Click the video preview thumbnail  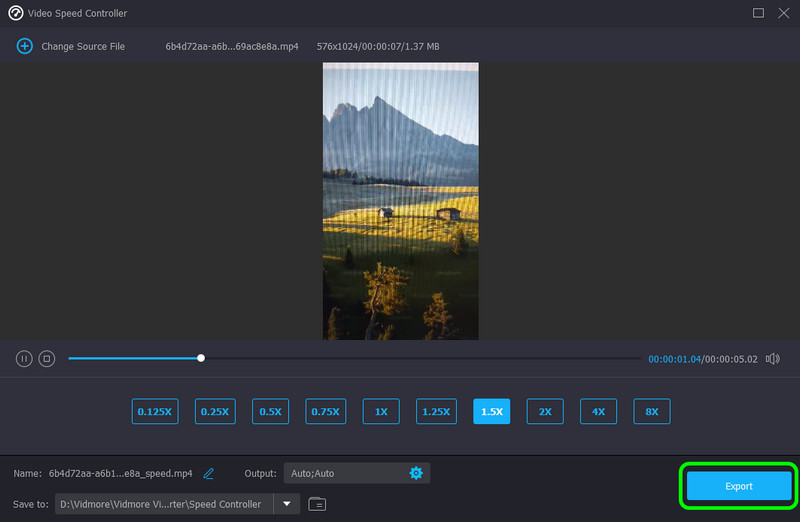tap(400, 200)
